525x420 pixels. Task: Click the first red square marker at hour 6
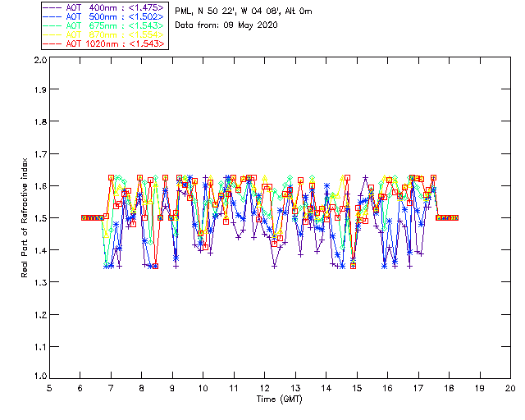pos(84,217)
